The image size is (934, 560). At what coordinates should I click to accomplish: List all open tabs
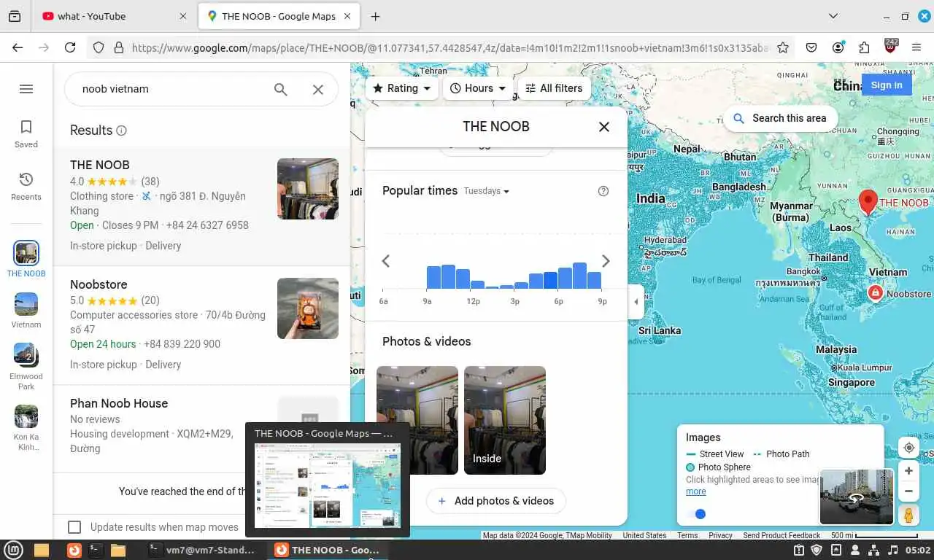(833, 16)
